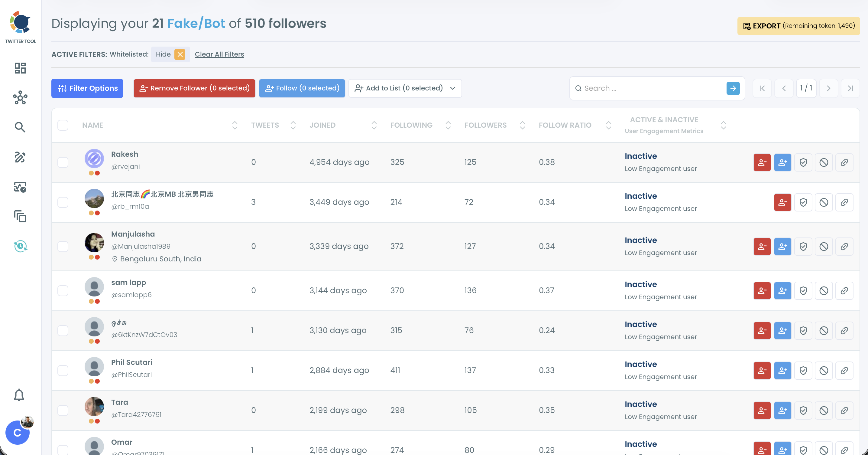Screen dimensions: 868x455
Task: Go to last page arrow
Action: coord(850,88)
